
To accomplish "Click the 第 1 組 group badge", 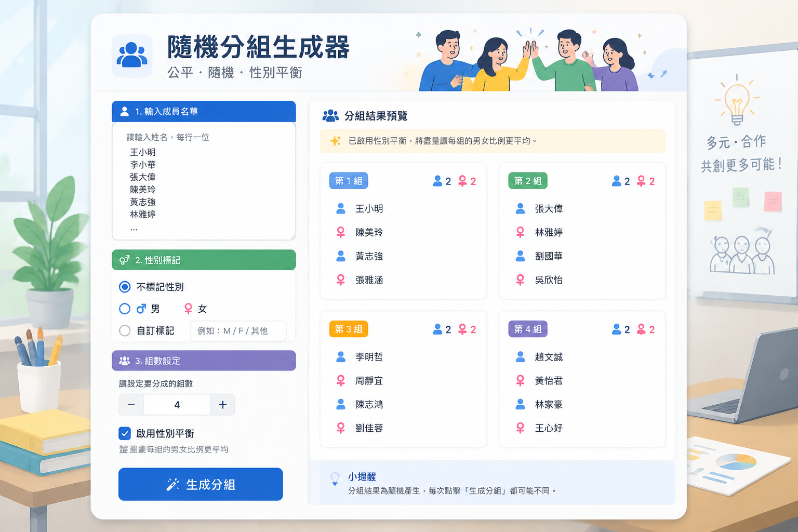I will point(349,181).
